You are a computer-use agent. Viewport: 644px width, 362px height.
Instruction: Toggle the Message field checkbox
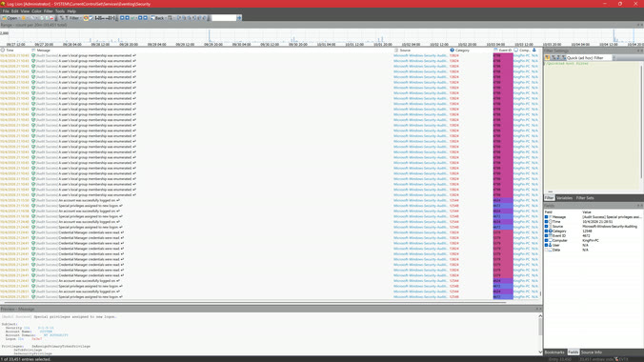coord(546,217)
